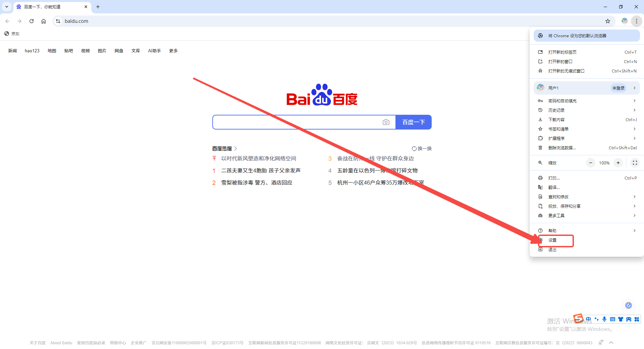Viewport: 644px width, 349px height.
Task: Open the 贴吧 nav link
Action: point(69,51)
